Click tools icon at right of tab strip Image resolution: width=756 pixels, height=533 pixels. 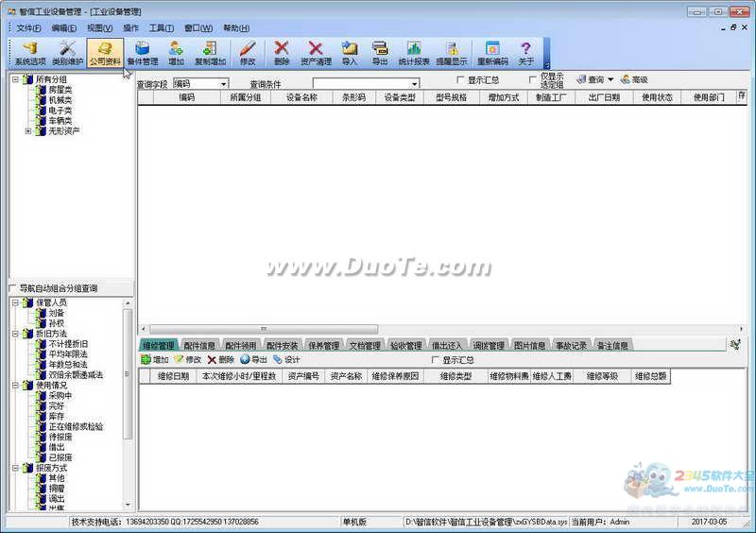(735, 344)
